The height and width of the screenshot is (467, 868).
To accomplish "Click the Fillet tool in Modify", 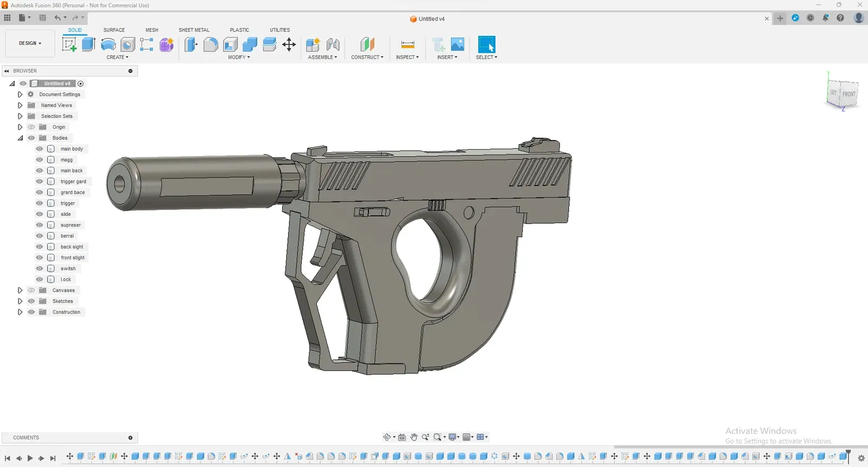I will click(x=210, y=44).
